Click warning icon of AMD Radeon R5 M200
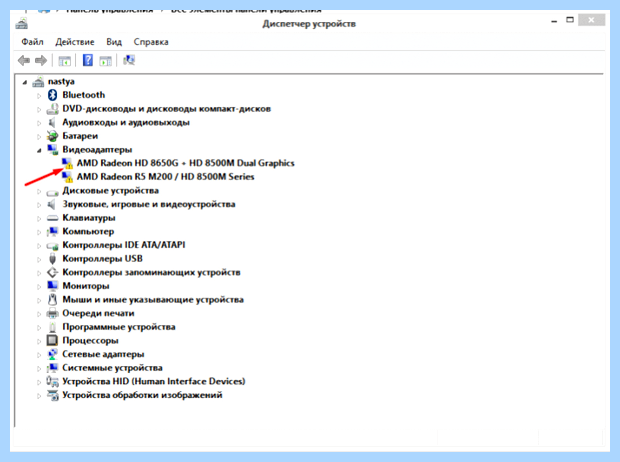 [x=69, y=179]
